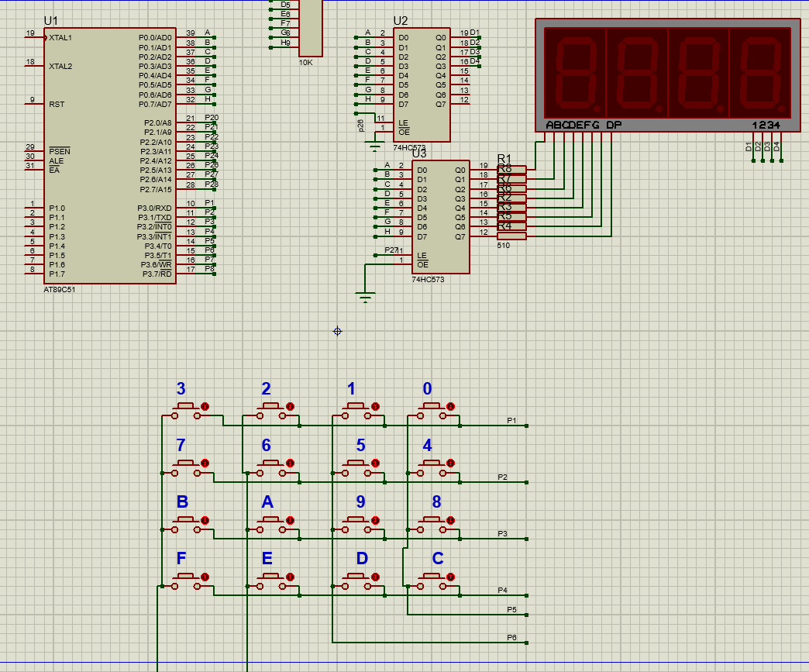
Task: Click the XTAL1 pin name on U1
Action: pyautogui.click(x=60, y=38)
